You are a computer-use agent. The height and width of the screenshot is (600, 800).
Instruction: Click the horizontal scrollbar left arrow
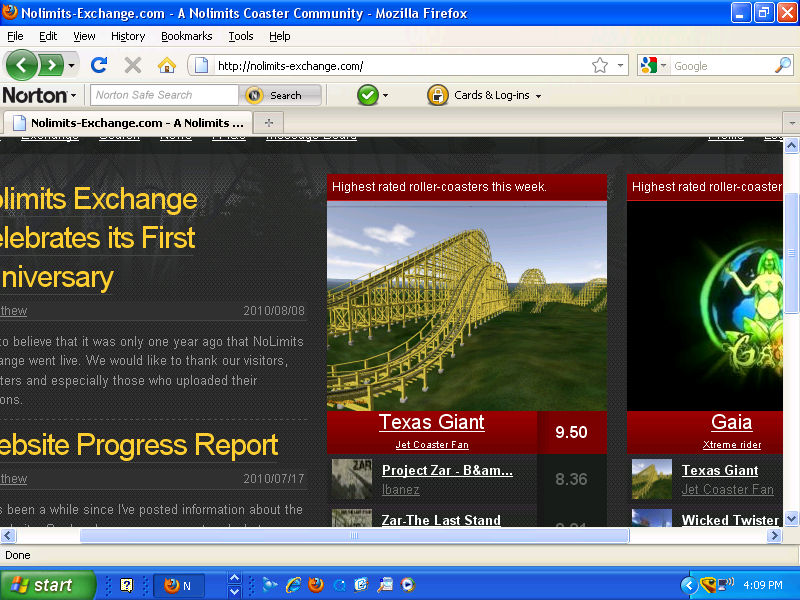(8, 535)
